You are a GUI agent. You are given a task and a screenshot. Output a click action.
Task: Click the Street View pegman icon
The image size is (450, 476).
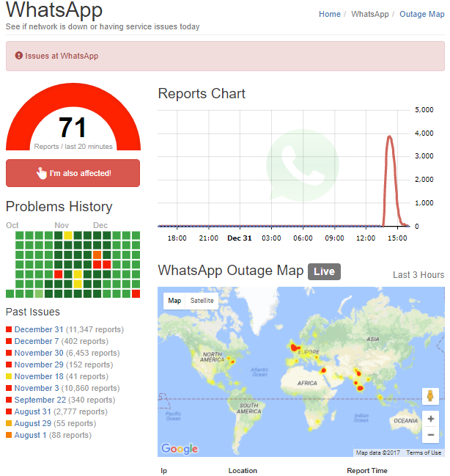pos(431,396)
